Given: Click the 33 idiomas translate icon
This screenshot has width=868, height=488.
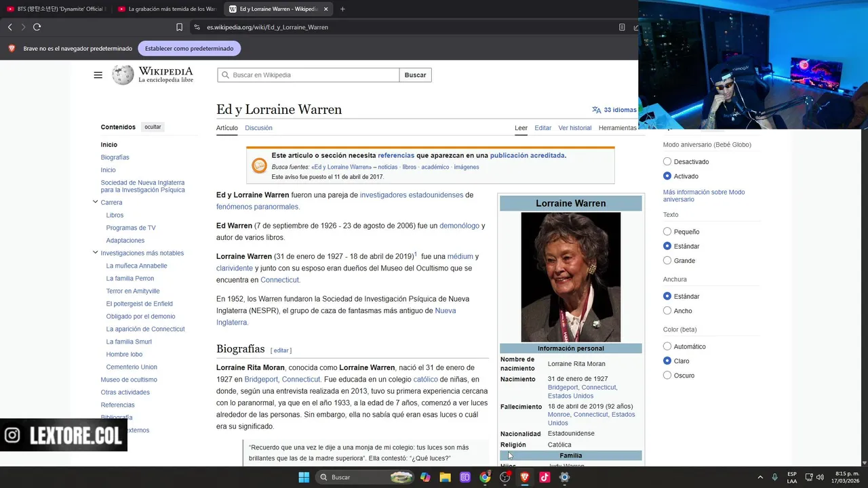Looking at the screenshot, I should [597, 110].
